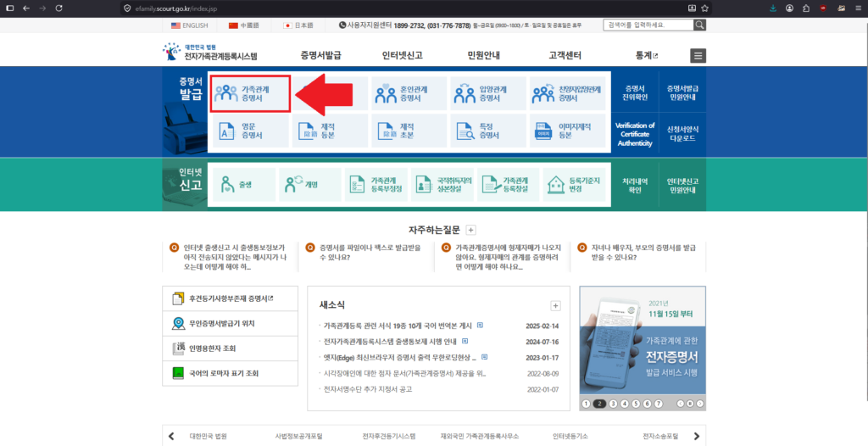868x446 pixels.
Task: Open the 친양자입양관계 증명서 tile
Action: click(567, 93)
